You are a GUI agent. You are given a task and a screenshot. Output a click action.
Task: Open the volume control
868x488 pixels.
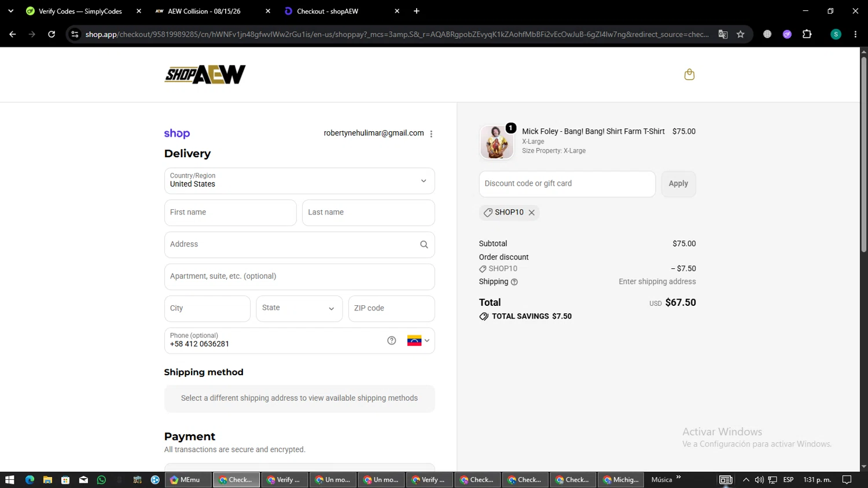click(759, 480)
